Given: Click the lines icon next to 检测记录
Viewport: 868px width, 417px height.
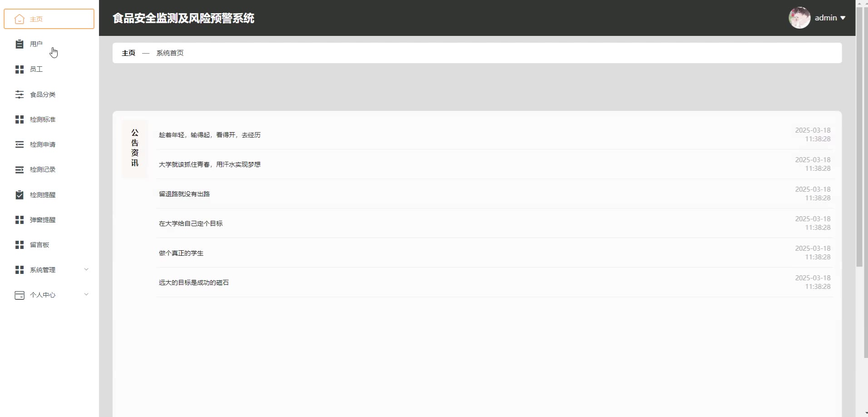Looking at the screenshot, I should point(20,169).
